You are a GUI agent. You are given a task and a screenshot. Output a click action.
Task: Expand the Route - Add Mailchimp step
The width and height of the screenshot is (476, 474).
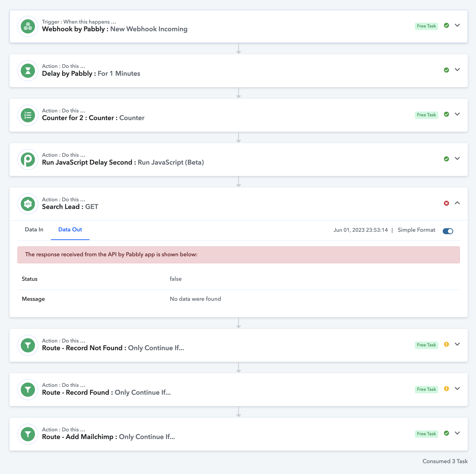coord(457,433)
